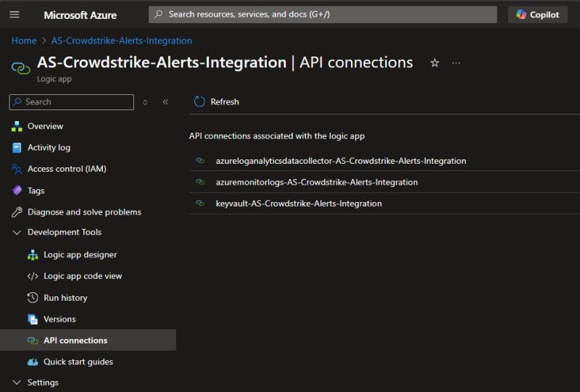Click the Refresh circular arrow icon
This screenshot has width=580, height=392.
click(199, 101)
